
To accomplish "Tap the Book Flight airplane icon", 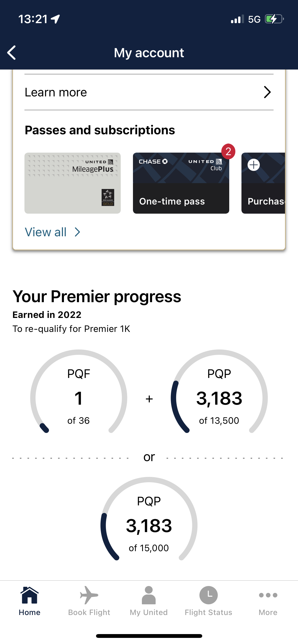I will pos(89,595).
